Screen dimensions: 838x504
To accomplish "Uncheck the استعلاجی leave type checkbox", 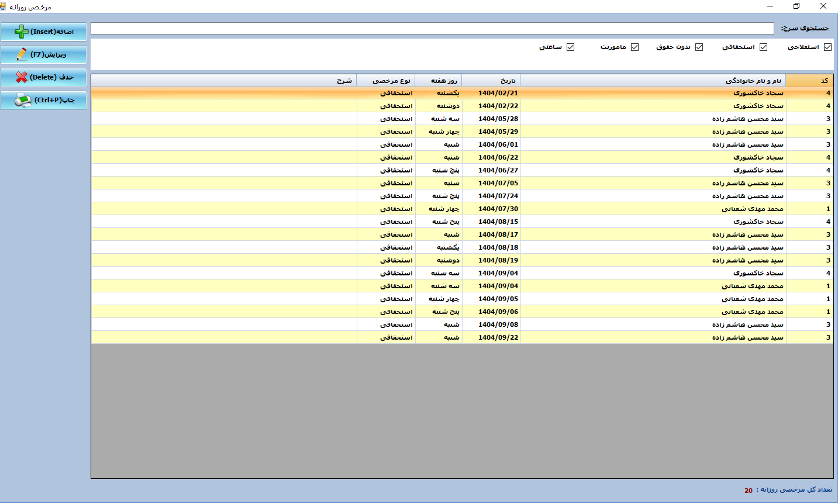I will tap(827, 47).
